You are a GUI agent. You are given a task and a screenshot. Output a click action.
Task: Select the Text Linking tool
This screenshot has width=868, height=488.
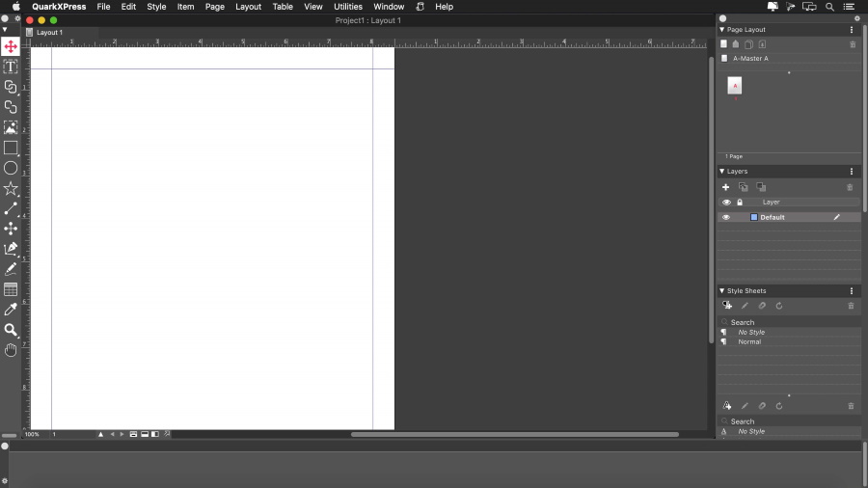coord(11,87)
